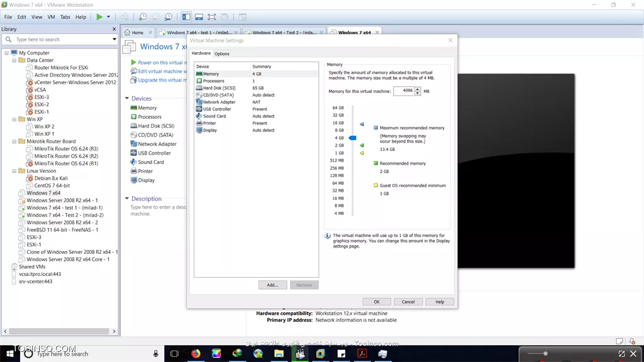Open the View menu
Viewport: 644px width, 362px height.
click(36, 17)
